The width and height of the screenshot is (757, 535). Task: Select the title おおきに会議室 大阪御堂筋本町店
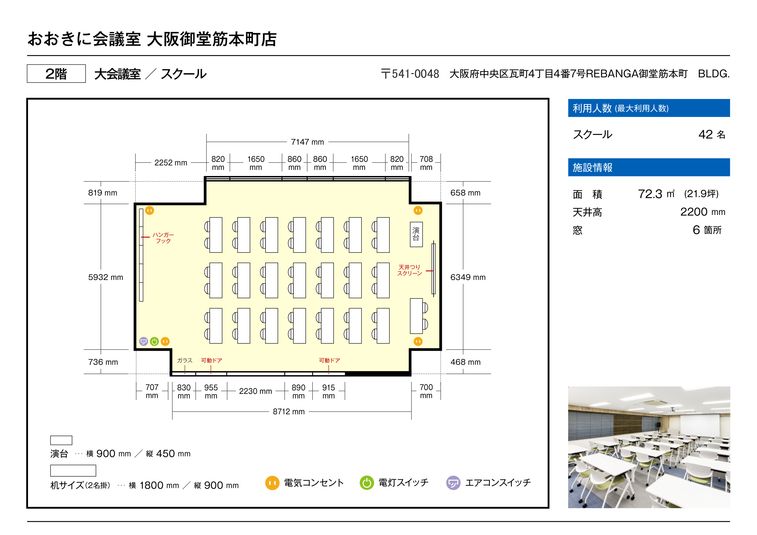152,39
